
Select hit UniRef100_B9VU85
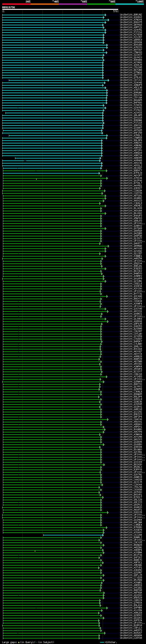[131, 45]
